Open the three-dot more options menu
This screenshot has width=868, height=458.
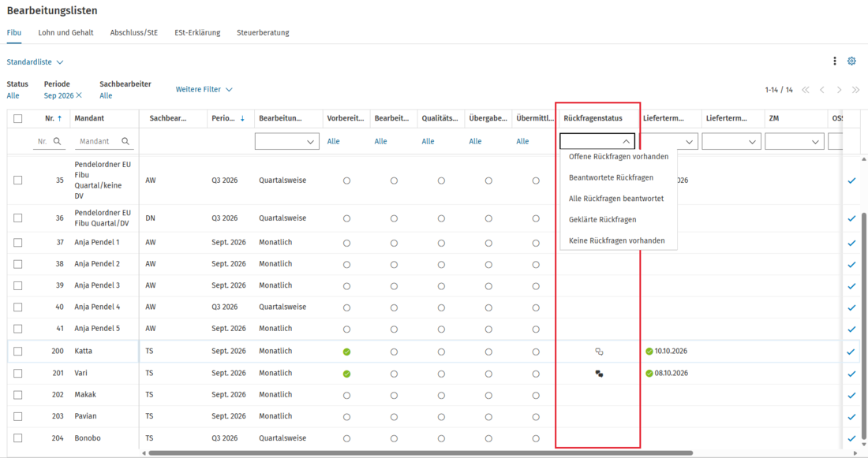tap(835, 61)
